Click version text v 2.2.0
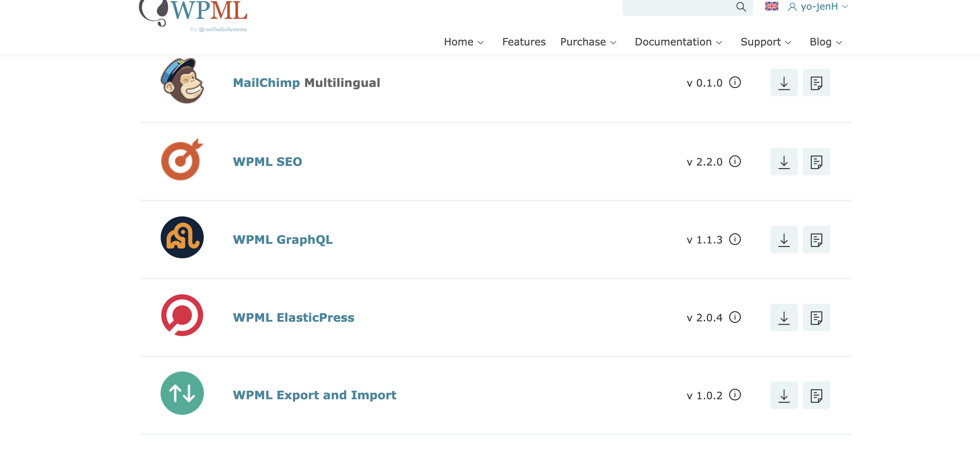This screenshot has height=453, width=980. pyautogui.click(x=704, y=162)
